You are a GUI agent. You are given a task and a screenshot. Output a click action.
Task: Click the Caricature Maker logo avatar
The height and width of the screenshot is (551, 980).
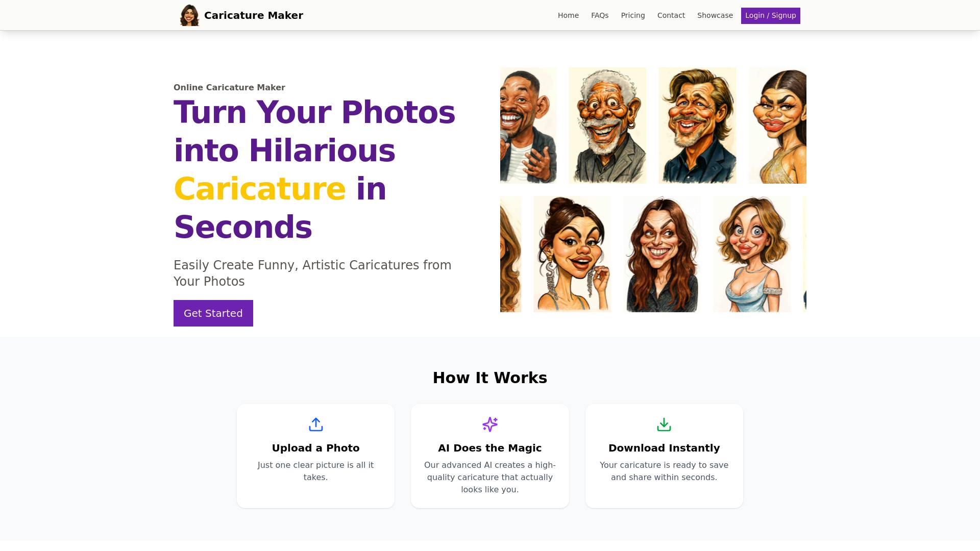[x=189, y=15]
